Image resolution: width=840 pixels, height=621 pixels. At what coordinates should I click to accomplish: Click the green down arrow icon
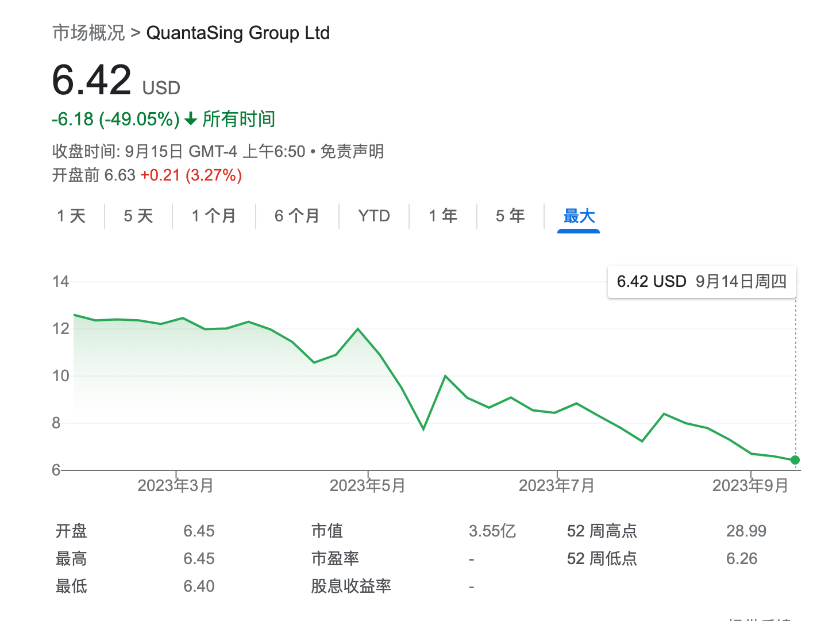[191, 120]
